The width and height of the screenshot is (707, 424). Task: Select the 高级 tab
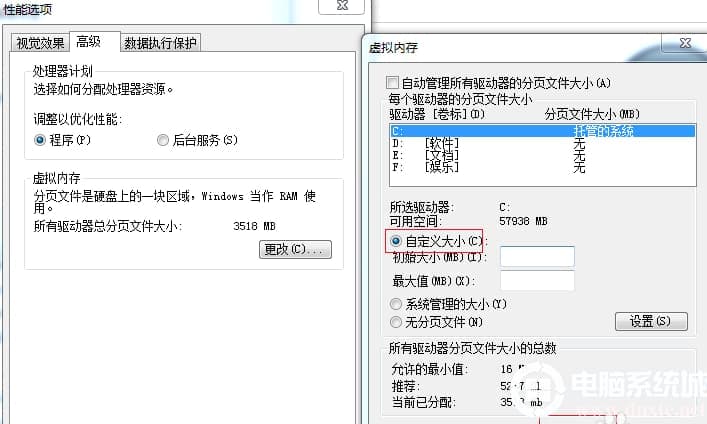pyautogui.click(x=95, y=42)
